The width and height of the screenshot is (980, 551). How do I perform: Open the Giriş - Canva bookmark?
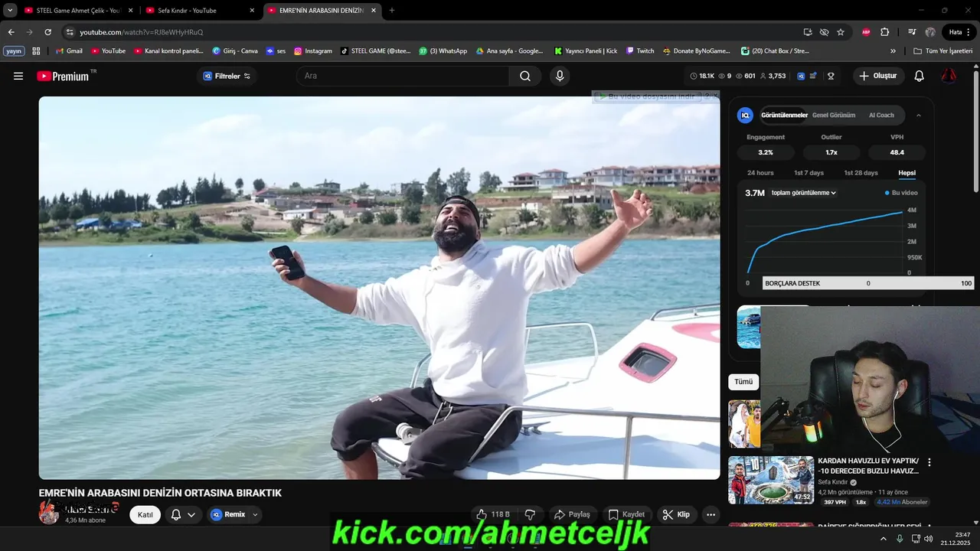click(235, 51)
